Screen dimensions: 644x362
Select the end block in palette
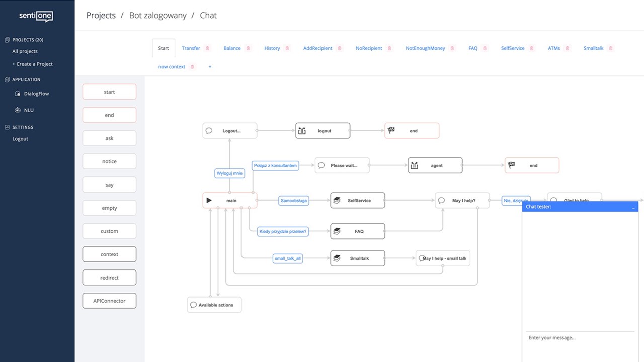pos(109,115)
